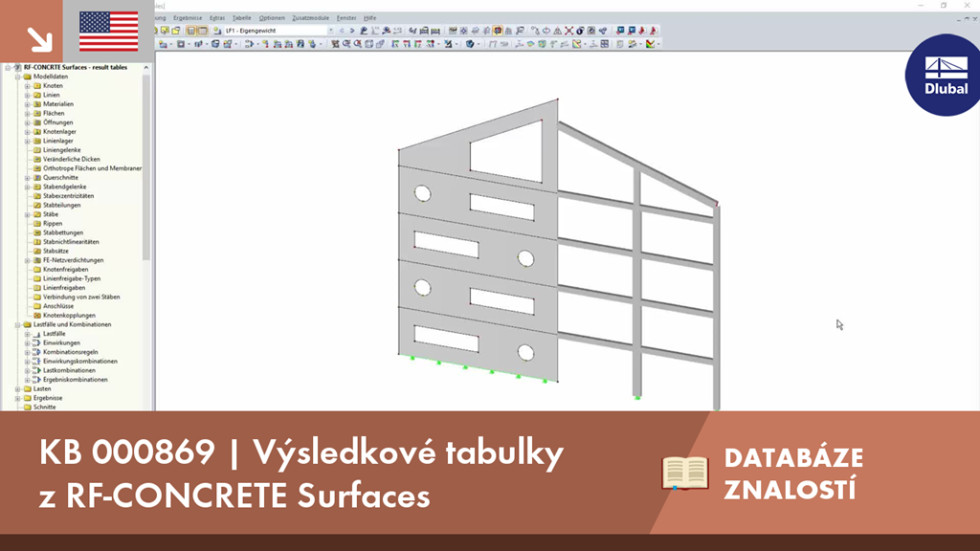Open the Optionen menu

click(271, 18)
